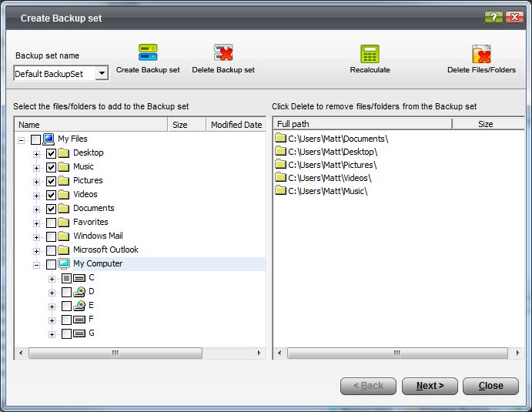Check the E drive checkbox

point(66,306)
